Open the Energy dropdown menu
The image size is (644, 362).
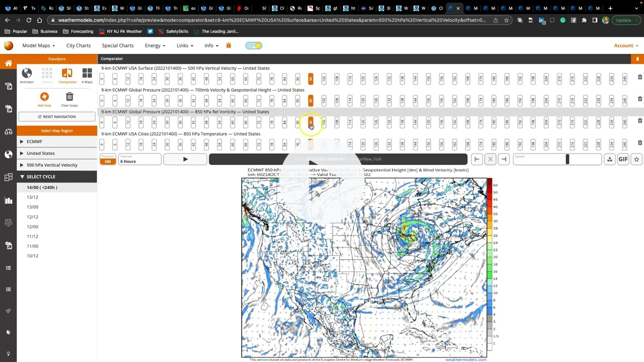click(x=155, y=45)
